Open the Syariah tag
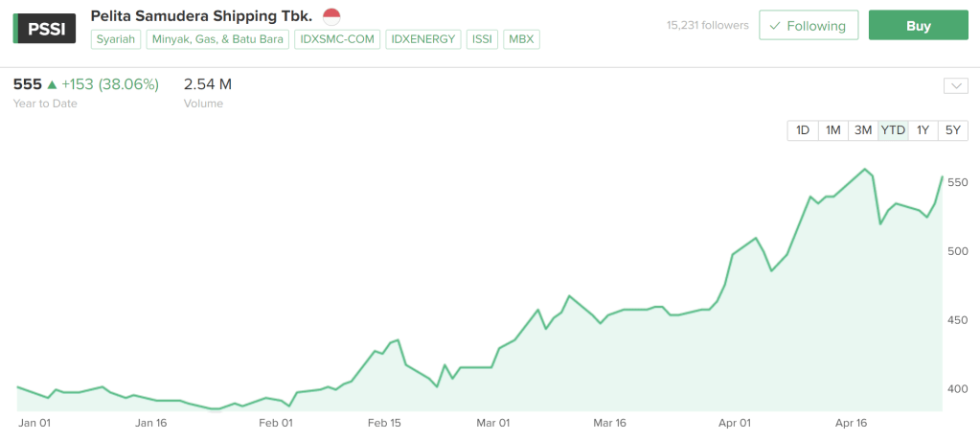 point(116,39)
